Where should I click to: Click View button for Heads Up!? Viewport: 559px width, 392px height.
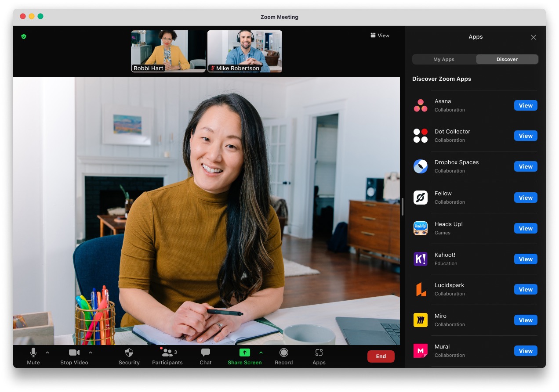click(526, 228)
